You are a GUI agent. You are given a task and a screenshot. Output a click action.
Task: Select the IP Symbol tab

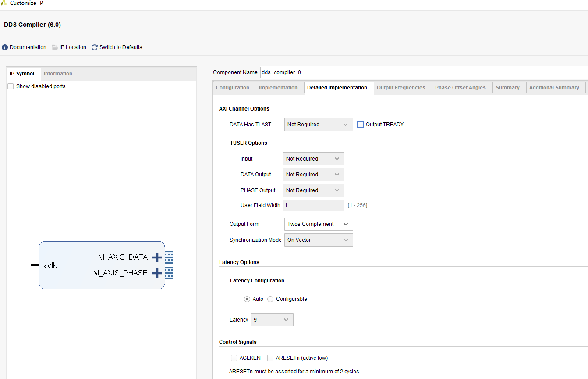click(22, 74)
